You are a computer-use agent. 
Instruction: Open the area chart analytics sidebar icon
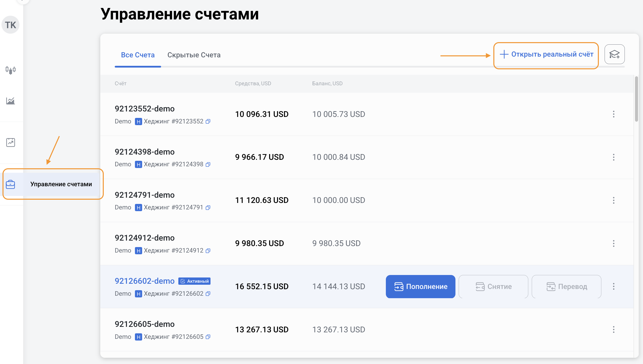click(x=10, y=101)
